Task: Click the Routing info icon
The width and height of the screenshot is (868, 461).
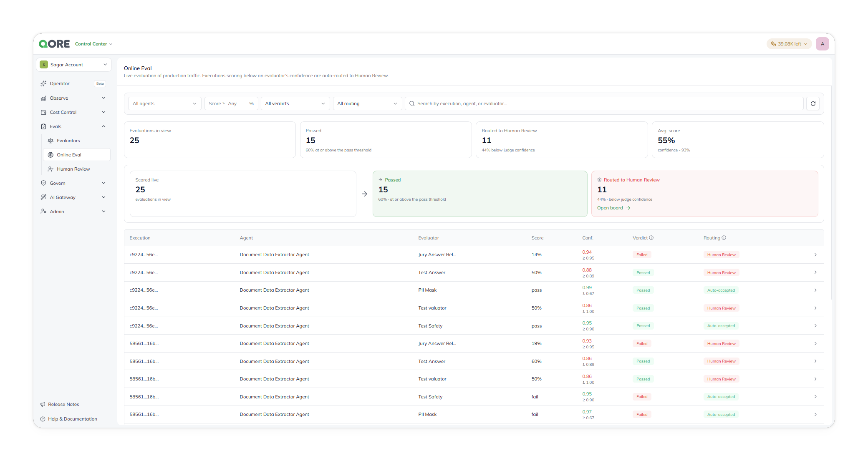Action: click(724, 238)
